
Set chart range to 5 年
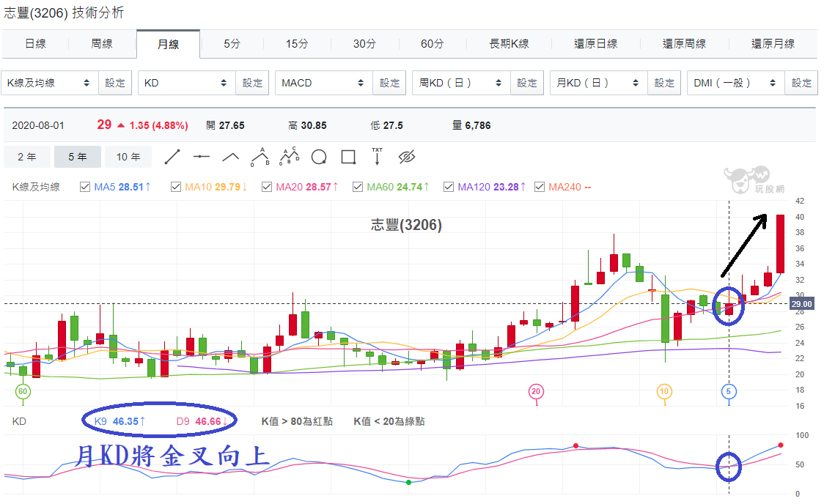[x=78, y=157]
